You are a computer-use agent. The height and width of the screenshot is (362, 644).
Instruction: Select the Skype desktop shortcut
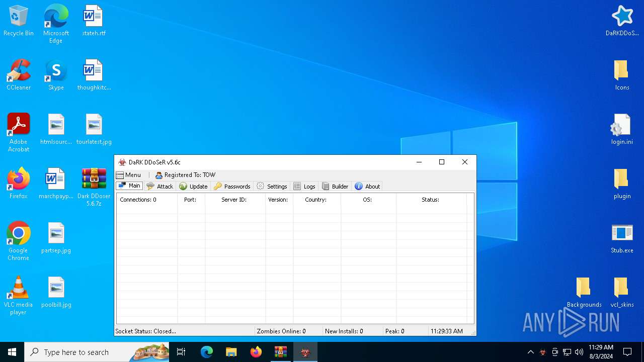[56, 75]
